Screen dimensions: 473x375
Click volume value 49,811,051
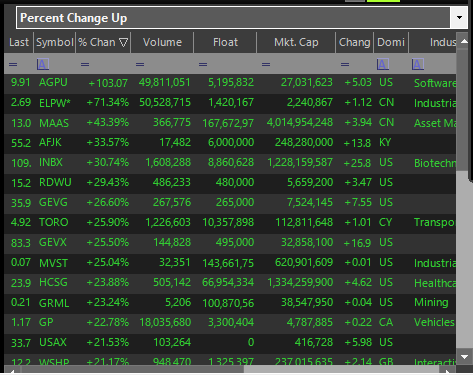click(165, 83)
